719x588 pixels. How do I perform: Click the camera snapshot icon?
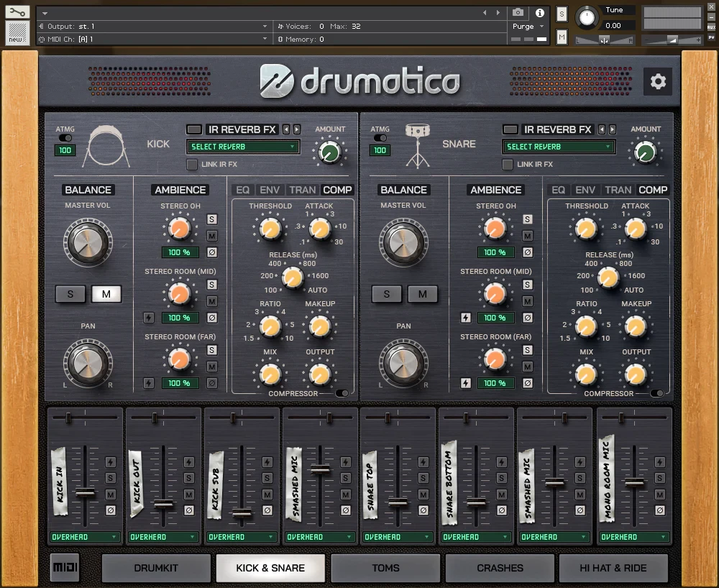[518, 13]
